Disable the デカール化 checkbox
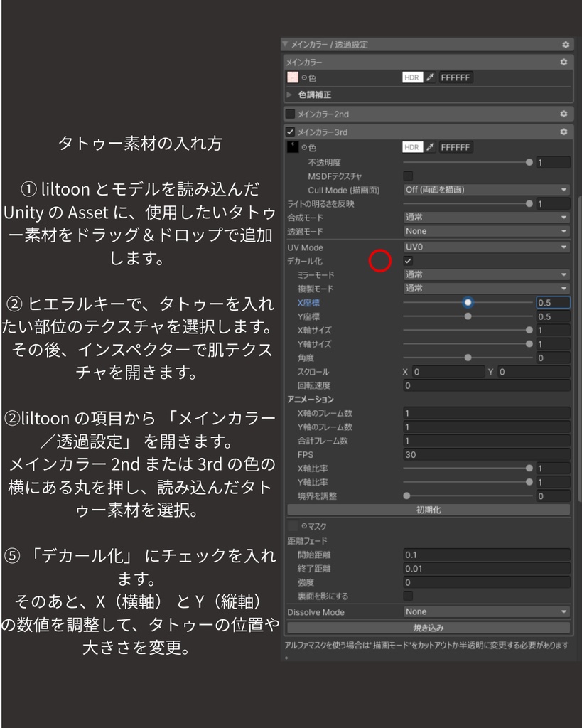 tap(407, 261)
